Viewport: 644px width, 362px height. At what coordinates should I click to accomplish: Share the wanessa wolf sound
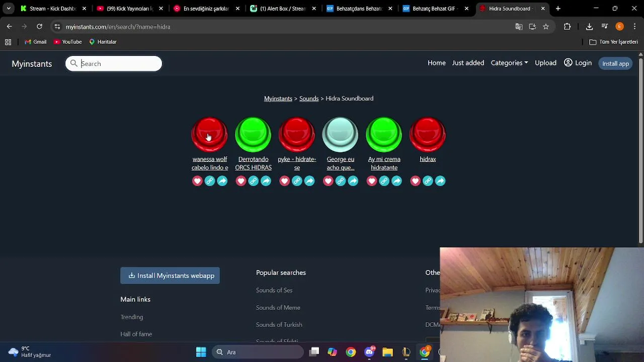222,181
